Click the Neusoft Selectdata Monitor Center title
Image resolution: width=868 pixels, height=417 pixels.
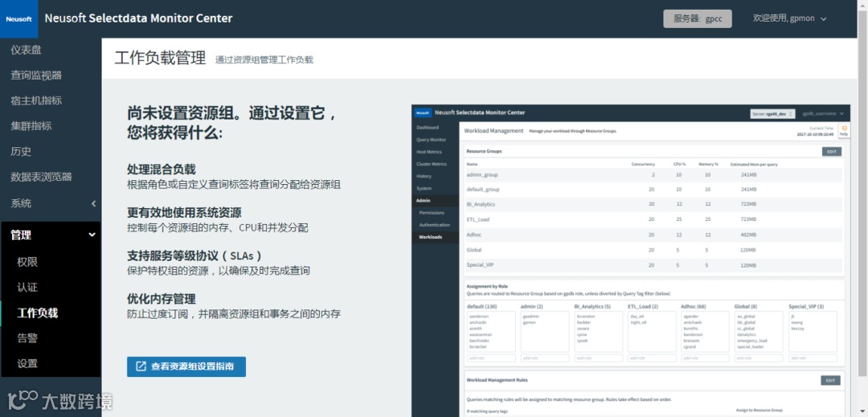pos(138,18)
